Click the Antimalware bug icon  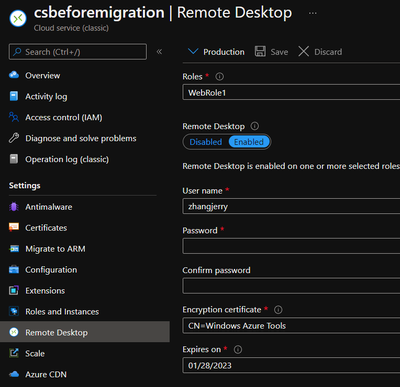pos(14,207)
